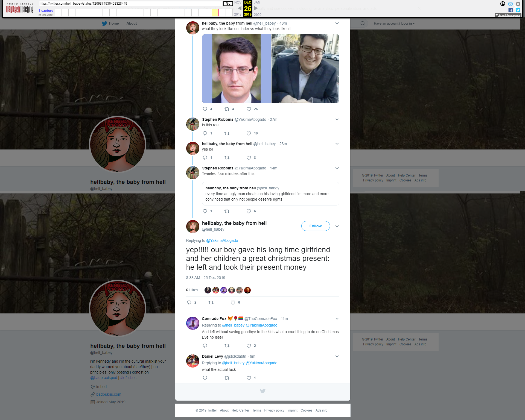This screenshot has width=525, height=420.
Task: Share capture on Facebook from Wayback toolbar
Action: tap(511, 10)
